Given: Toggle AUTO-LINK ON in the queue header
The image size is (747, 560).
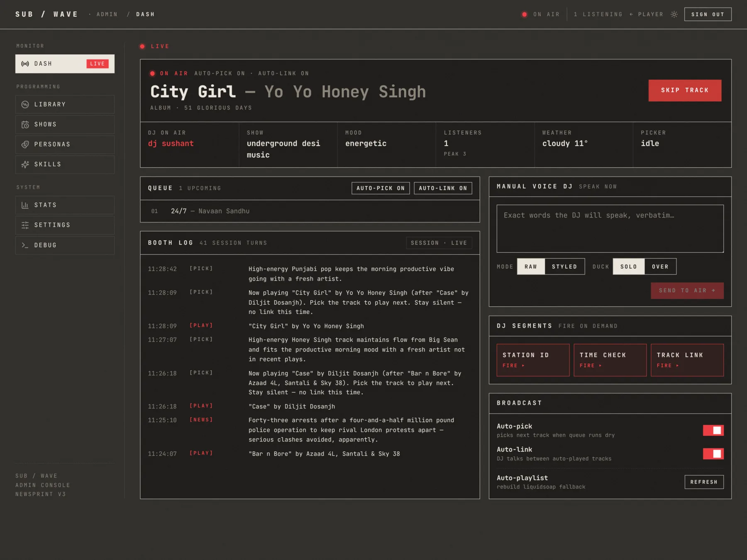Looking at the screenshot, I should [x=443, y=188].
